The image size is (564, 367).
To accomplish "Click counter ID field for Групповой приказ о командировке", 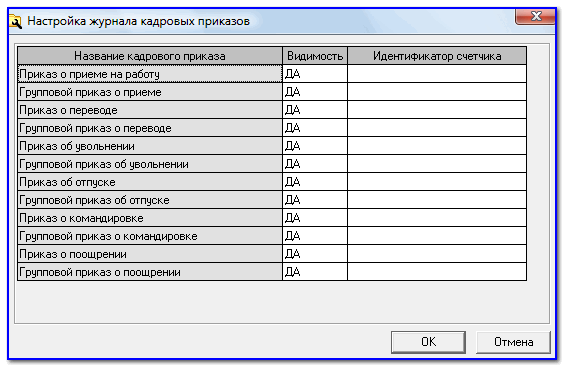I will pos(437,236).
